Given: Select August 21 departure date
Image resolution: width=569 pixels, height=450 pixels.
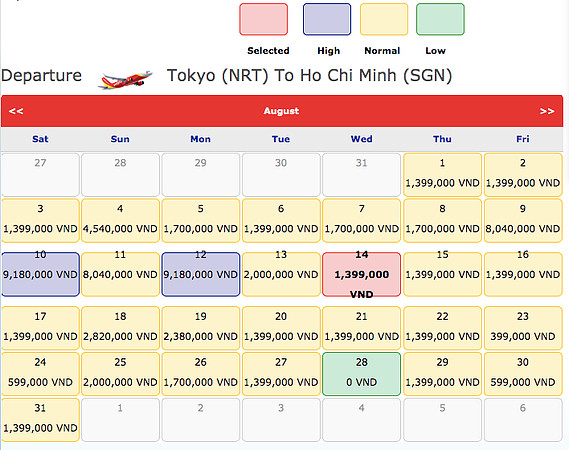Looking at the screenshot, I should (x=361, y=328).
